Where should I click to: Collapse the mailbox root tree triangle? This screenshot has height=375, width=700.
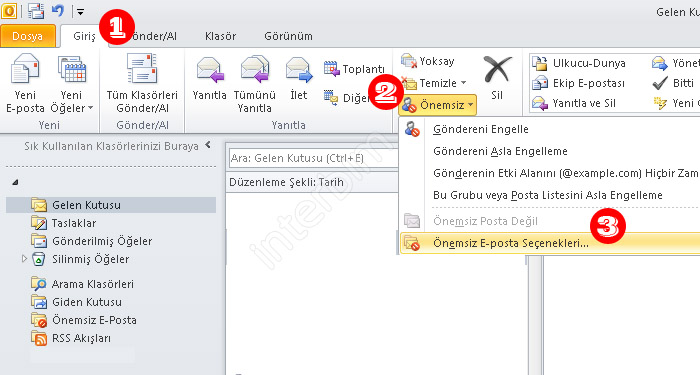(16, 182)
